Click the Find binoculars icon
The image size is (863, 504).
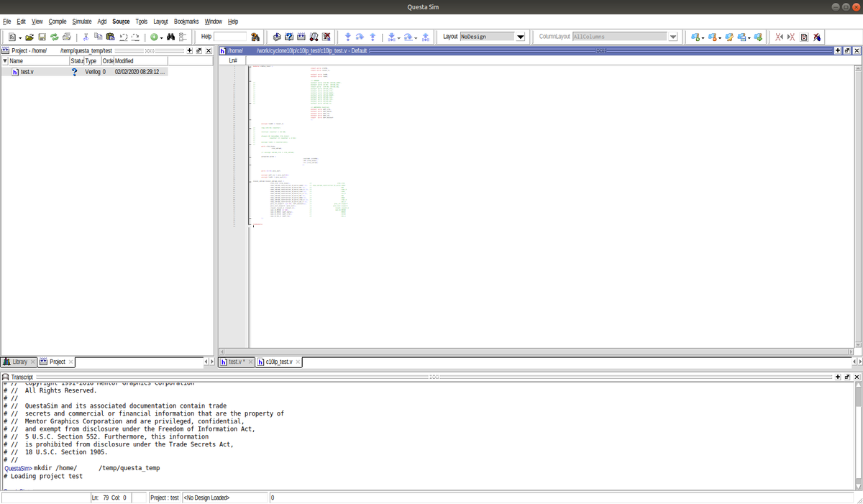[x=171, y=37]
